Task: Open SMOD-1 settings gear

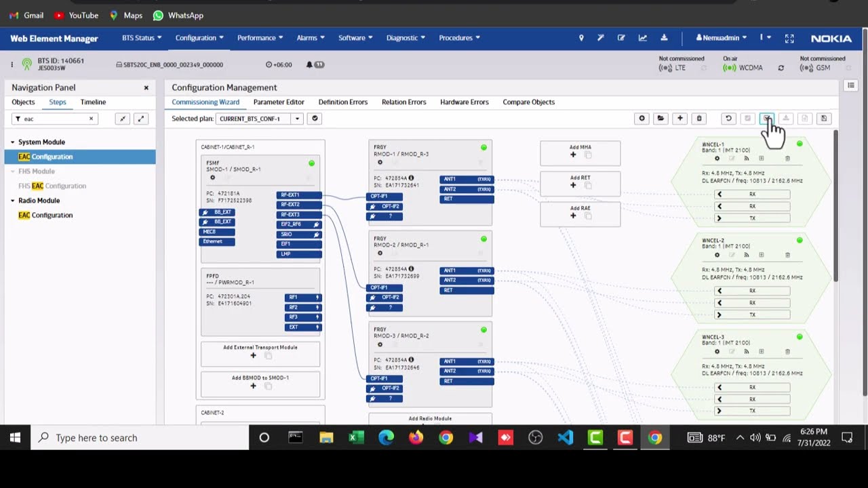Action: [212, 178]
